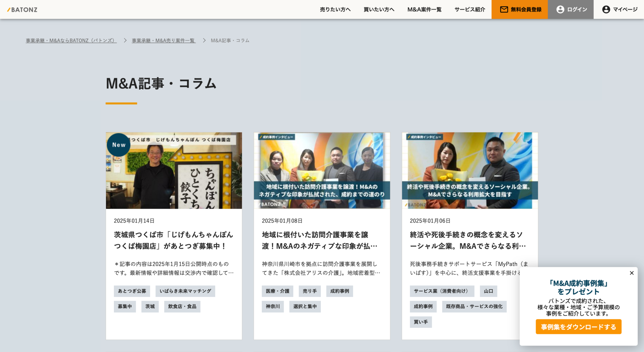The image size is (644, 352).
Task: Open the じげもんちゃんぽん article thumbnail
Action: pyautogui.click(x=174, y=170)
